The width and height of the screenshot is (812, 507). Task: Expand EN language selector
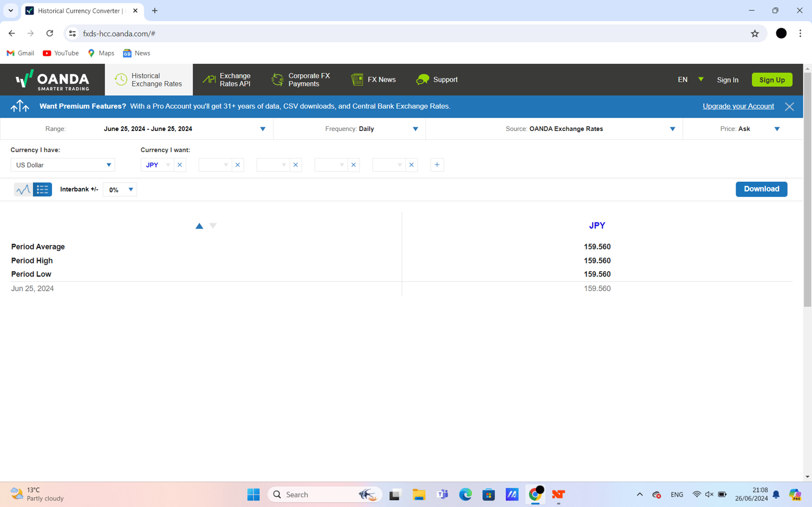(x=691, y=80)
